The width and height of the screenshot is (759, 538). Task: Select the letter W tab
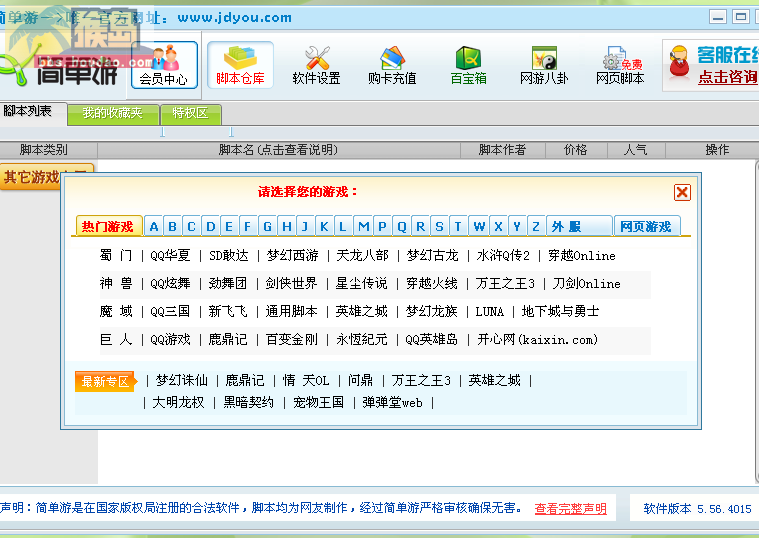(479, 226)
